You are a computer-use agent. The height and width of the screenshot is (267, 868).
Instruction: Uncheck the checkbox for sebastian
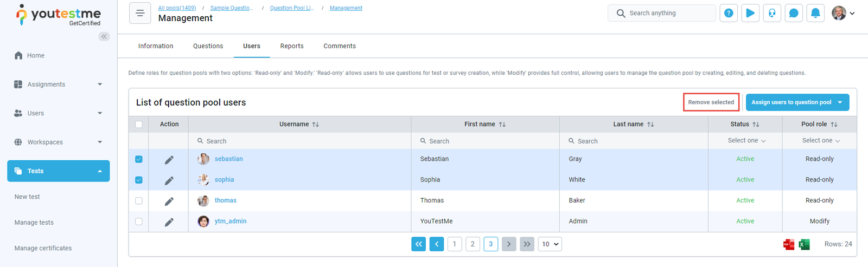[x=139, y=159]
